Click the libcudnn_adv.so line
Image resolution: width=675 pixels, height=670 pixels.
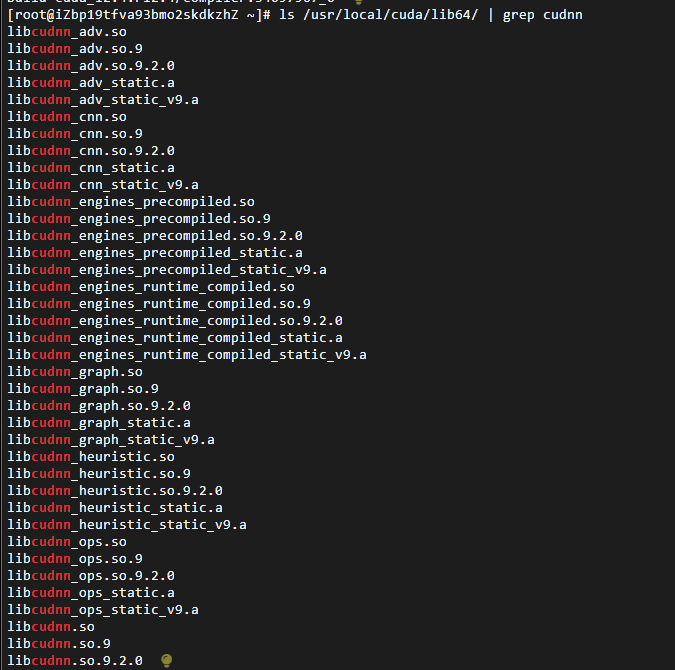67,32
